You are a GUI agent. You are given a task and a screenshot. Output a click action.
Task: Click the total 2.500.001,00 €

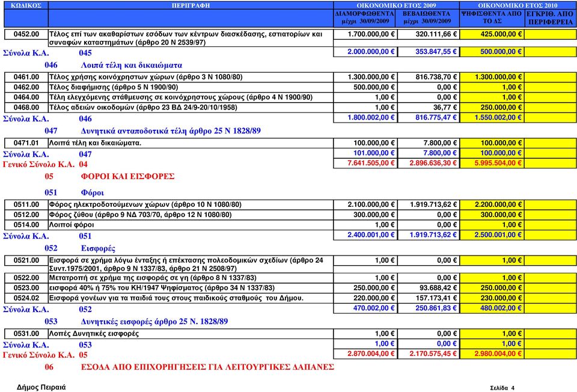(492, 235)
